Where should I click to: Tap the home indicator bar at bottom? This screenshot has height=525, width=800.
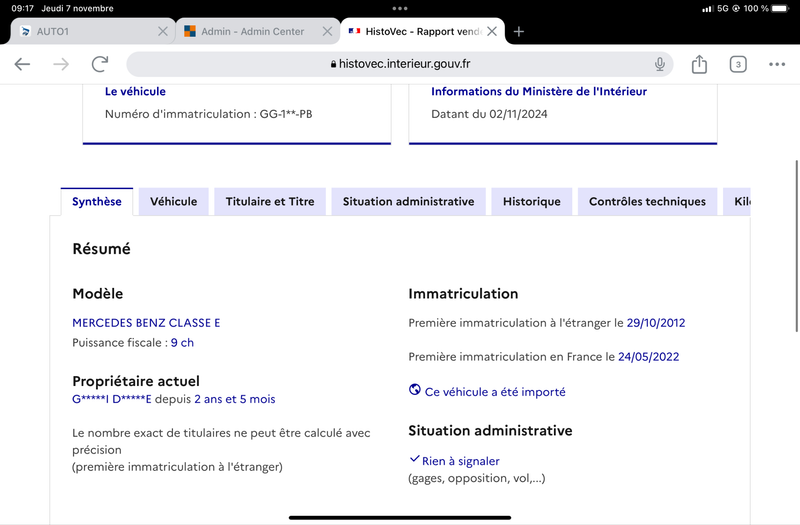coord(400,517)
